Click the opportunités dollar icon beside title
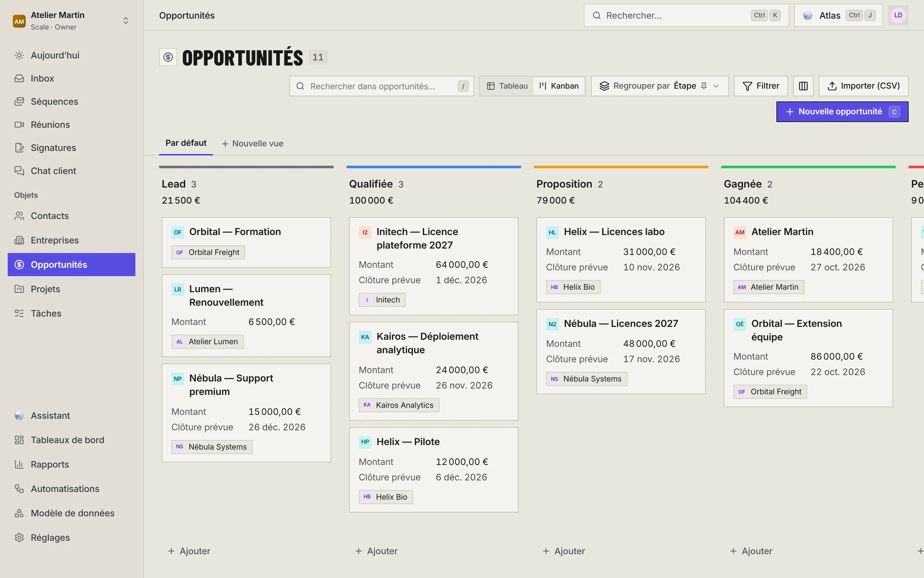The width and height of the screenshot is (924, 578). (168, 57)
